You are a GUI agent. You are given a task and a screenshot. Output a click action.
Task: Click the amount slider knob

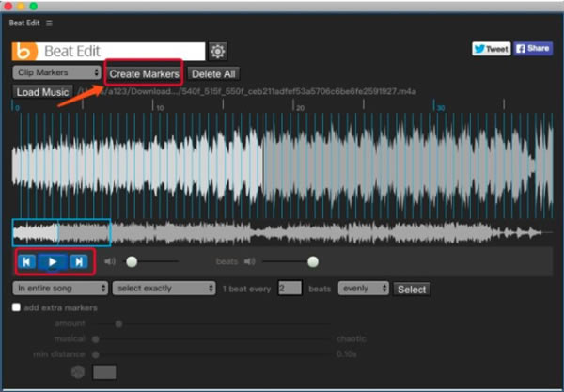pyautogui.click(x=118, y=323)
